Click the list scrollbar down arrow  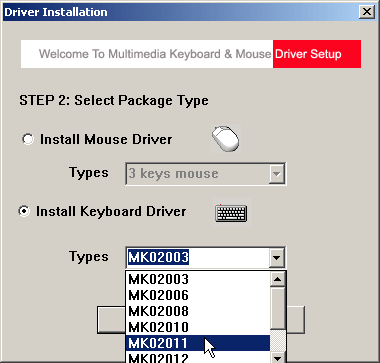pos(277,357)
